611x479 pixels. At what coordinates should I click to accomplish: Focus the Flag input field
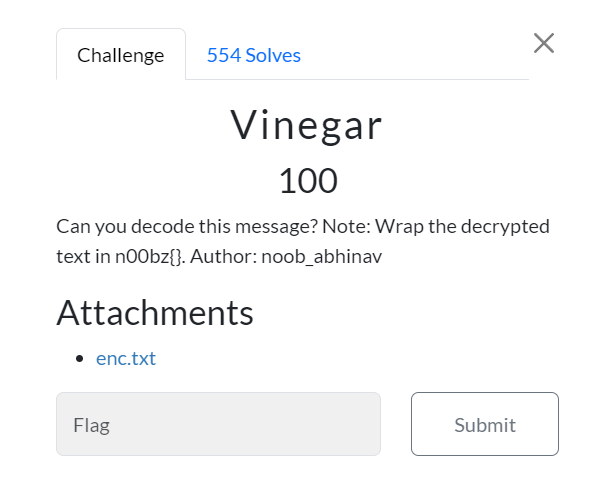(218, 424)
